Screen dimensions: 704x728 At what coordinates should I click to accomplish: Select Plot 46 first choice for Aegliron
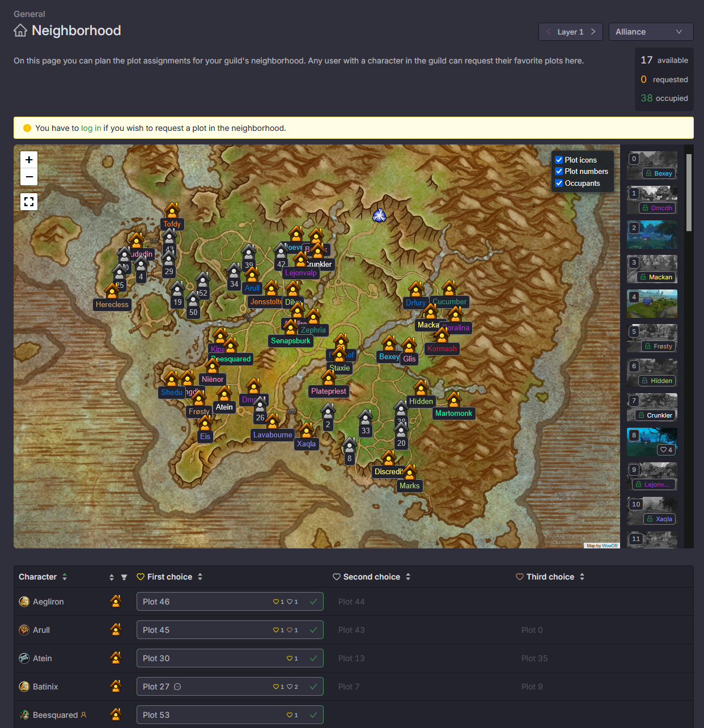click(230, 602)
